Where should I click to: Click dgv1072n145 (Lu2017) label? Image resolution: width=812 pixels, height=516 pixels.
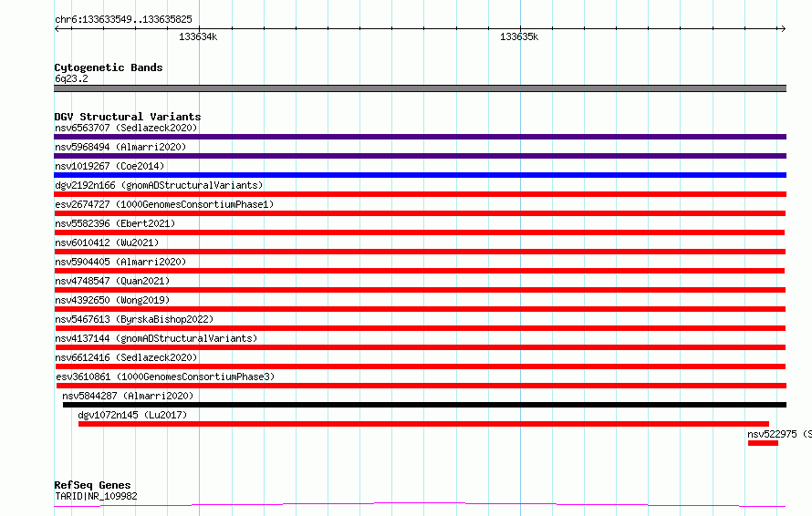click(132, 415)
